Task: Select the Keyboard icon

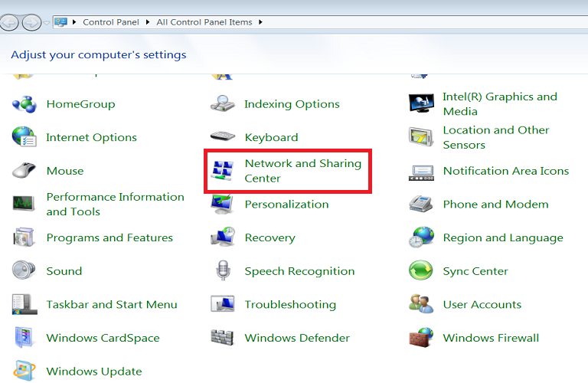Action: [x=223, y=137]
